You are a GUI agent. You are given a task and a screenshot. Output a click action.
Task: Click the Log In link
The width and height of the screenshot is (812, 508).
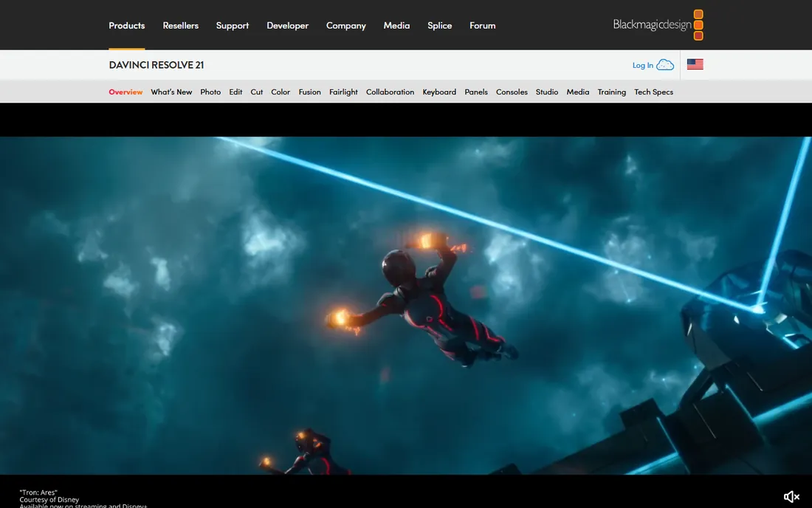pos(643,65)
